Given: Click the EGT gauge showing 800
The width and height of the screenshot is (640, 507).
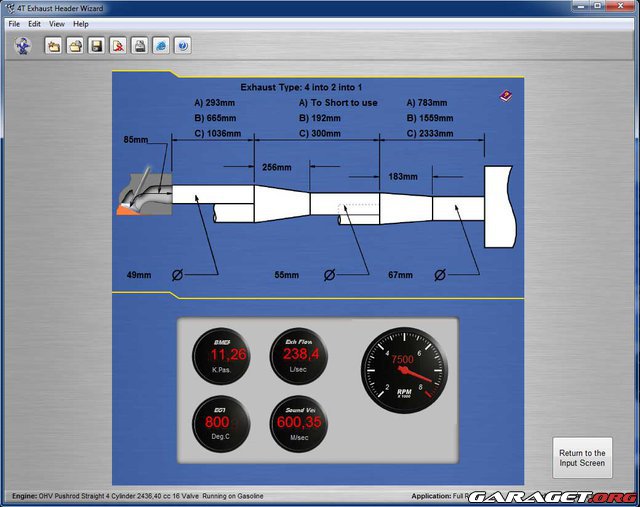Looking at the screenshot, I should click(221, 423).
